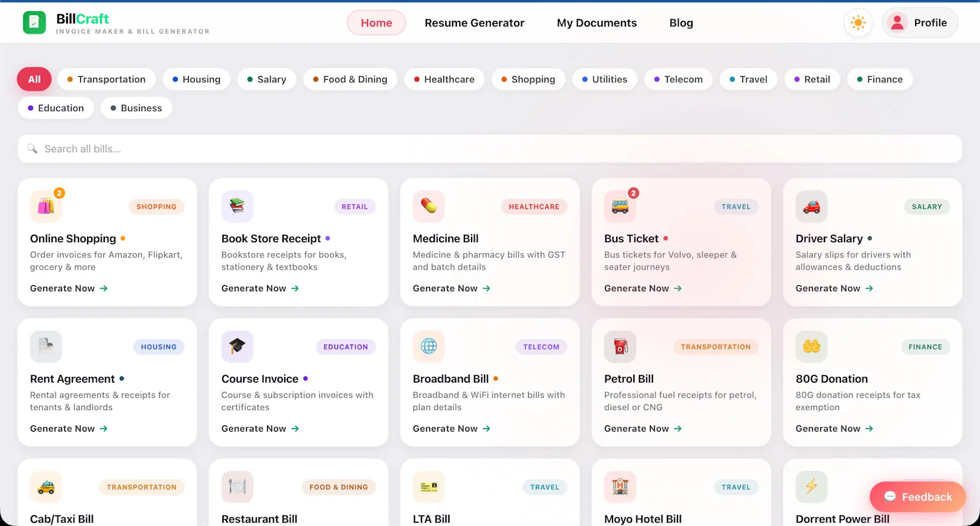
Task: Generate Now for 80G Donation
Action: coord(834,429)
